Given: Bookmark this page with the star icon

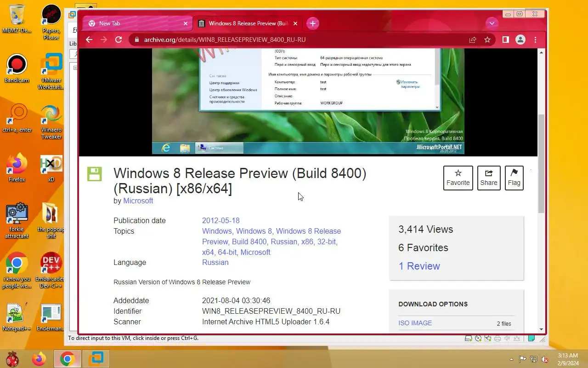Looking at the screenshot, I should [x=487, y=40].
